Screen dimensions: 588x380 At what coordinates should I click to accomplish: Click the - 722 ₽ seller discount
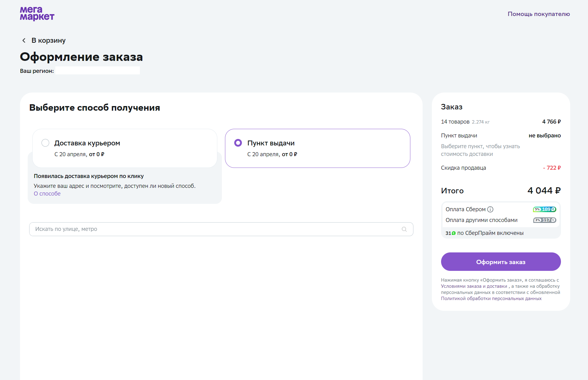pyautogui.click(x=552, y=168)
